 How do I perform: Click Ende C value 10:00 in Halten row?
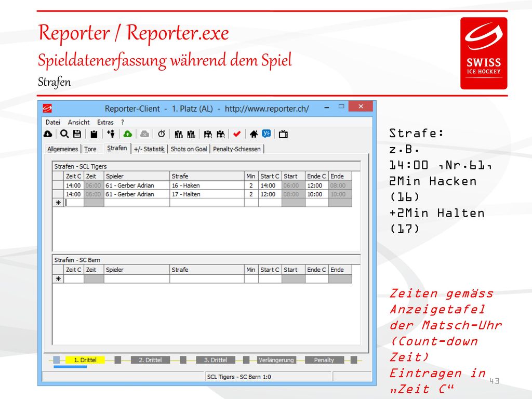(316, 194)
